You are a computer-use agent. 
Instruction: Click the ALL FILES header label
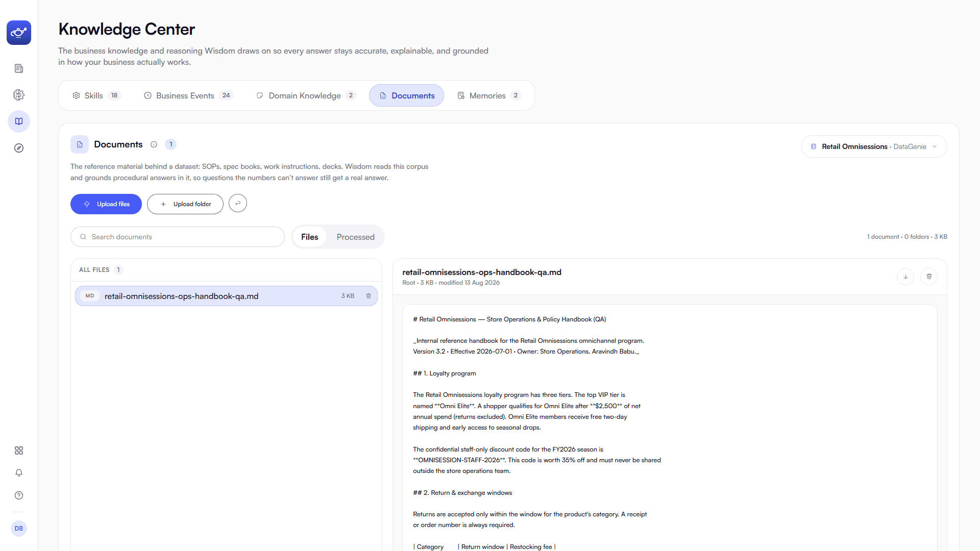(x=94, y=270)
